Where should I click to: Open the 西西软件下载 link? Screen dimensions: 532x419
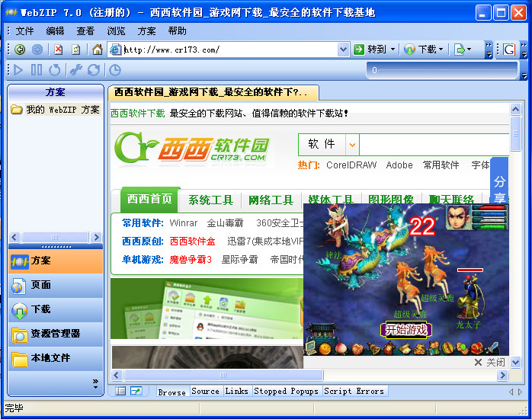(x=138, y=114)
